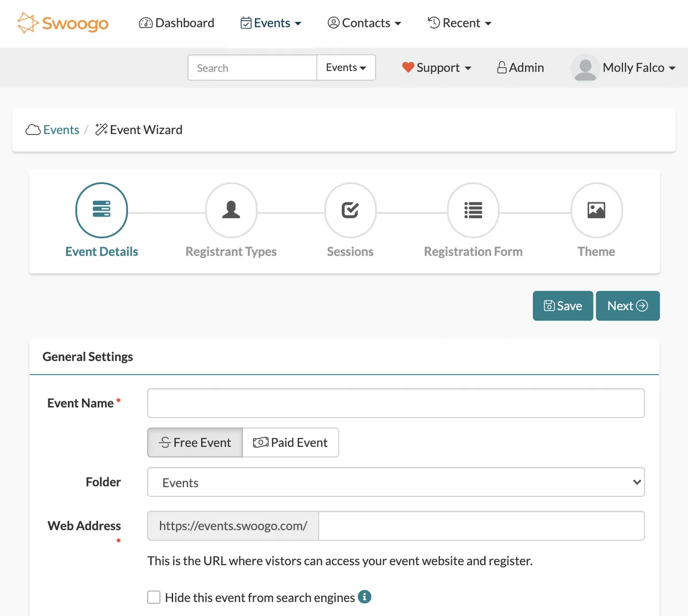
Task: Click the heart icon next to Support
Action: 408,68
